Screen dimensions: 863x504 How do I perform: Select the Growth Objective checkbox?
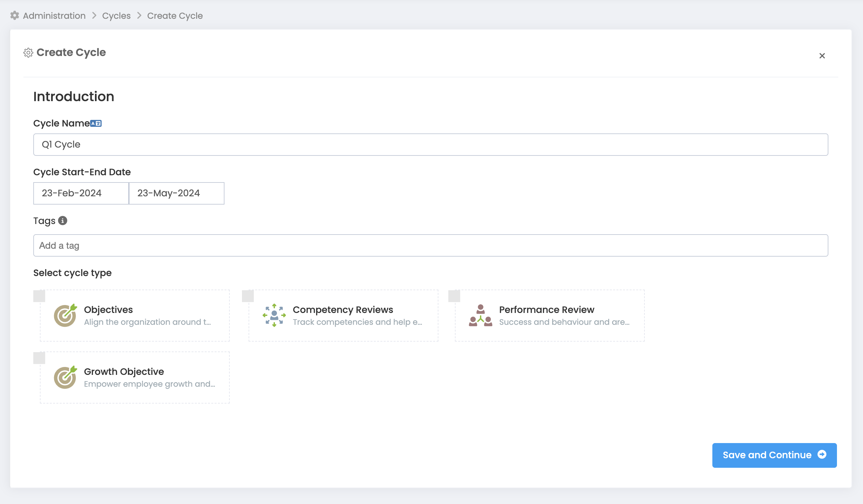pos(39,358)
